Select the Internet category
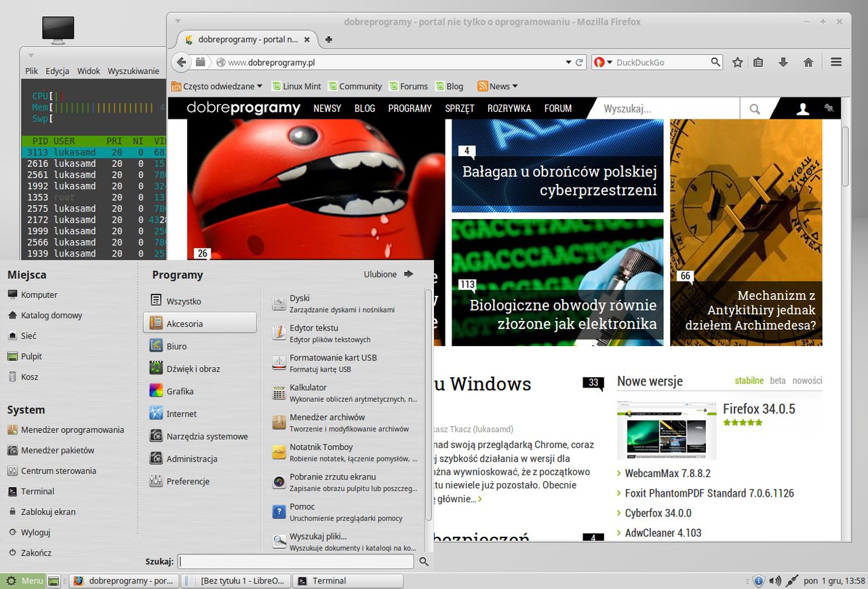This screenshot has width=868, height=589. pyautogui.click(x=200, y=414)
